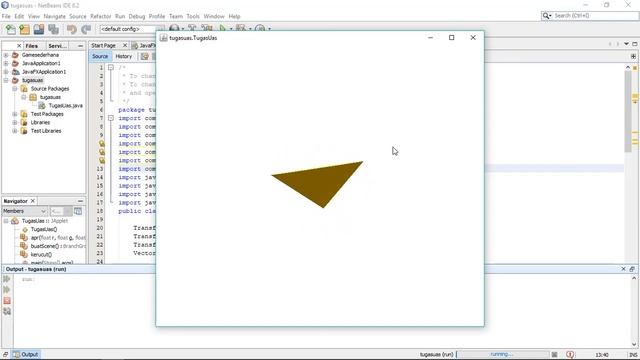
Task: Click Clean and Build Project icon
Action: pos(207,28)
